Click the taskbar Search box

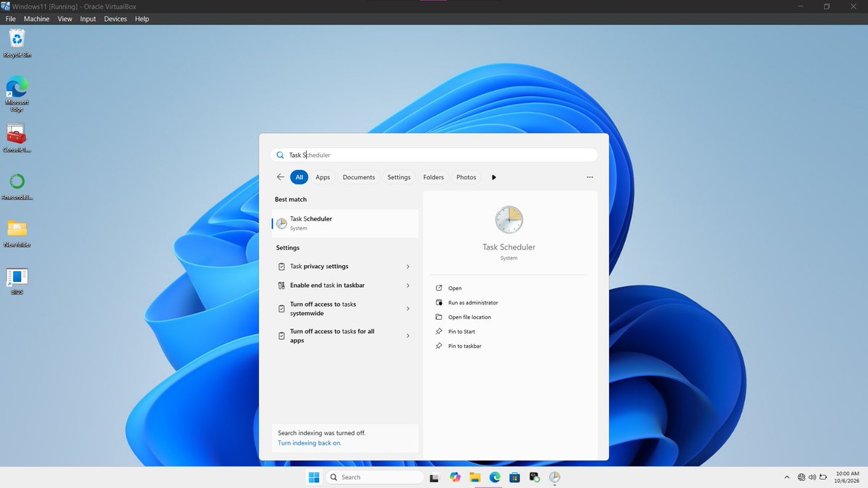pos(374,477)
